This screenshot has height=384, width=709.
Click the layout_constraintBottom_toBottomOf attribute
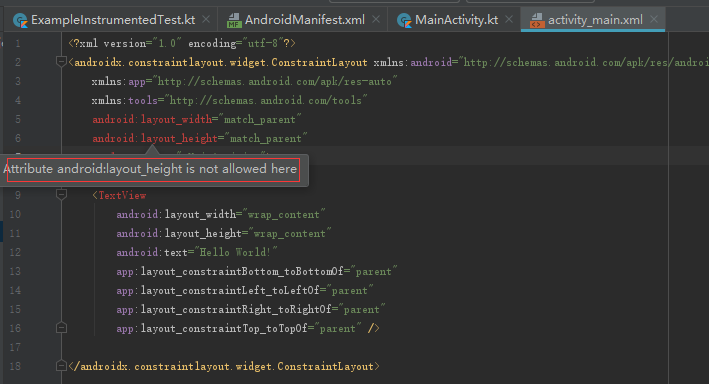(x=257, y=271)
